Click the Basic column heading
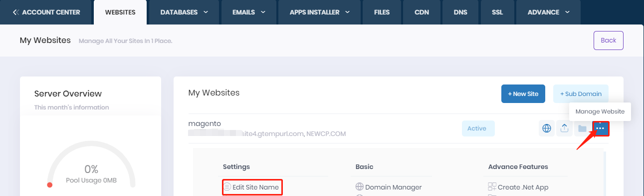Viewport: 644px width, 196px height. click(364, 166)
